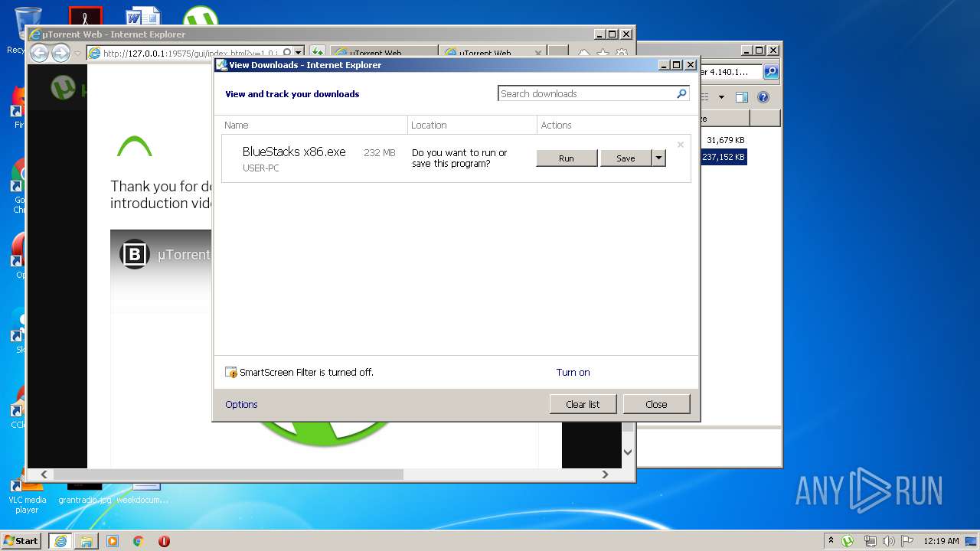Expand the Save button dropdown arrow
Viewport: 980px width, 551px height.
pyautogui.click(x=658, y=158)
